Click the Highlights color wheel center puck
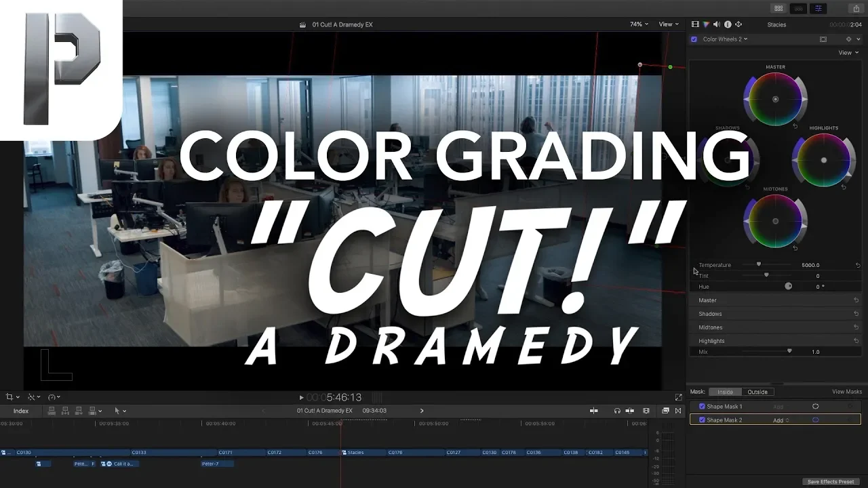Image resolution: width=868 pixels, height=488 pixels. (x=824, y=161)
